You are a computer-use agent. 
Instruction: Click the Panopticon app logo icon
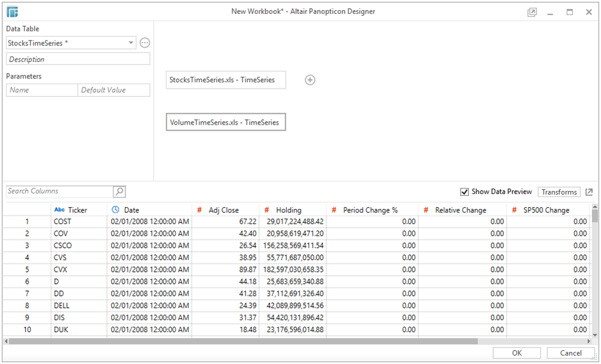pyautogui.click(x=12, y=12)
